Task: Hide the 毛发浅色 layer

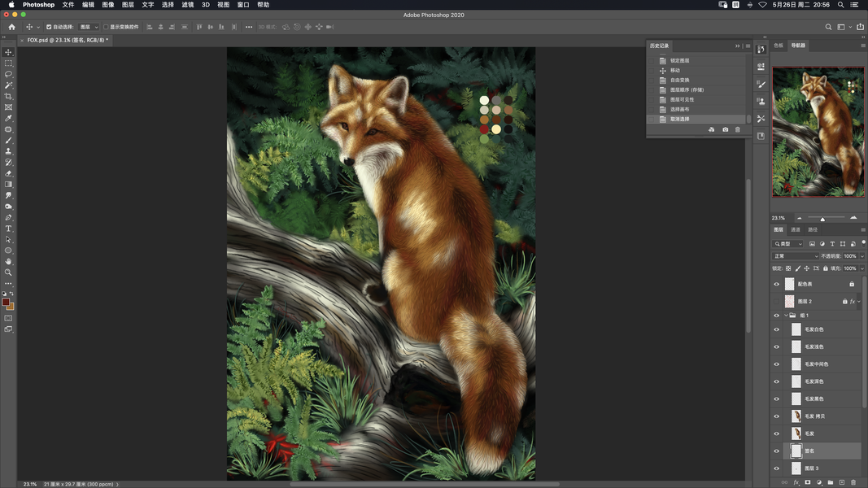Action: tap(776, 347)
